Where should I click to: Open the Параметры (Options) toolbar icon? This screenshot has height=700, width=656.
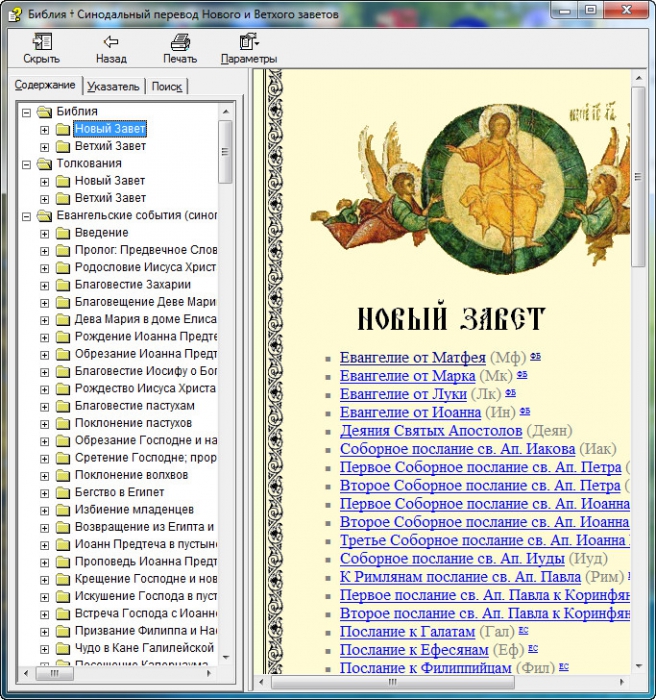click(x=248, y=42)
